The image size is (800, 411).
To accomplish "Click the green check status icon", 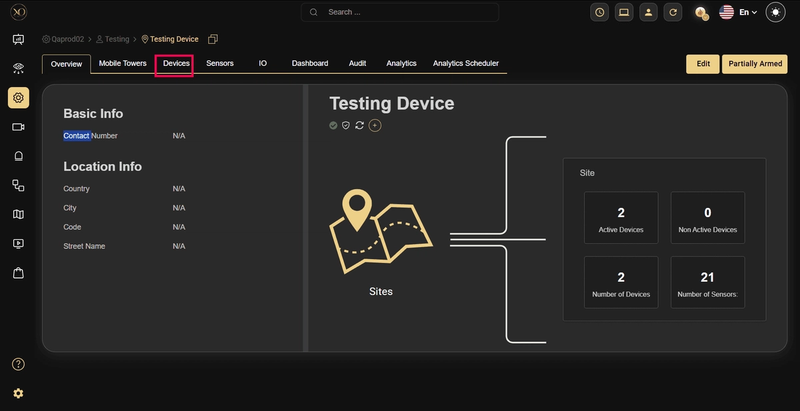I will pos(333,125).
